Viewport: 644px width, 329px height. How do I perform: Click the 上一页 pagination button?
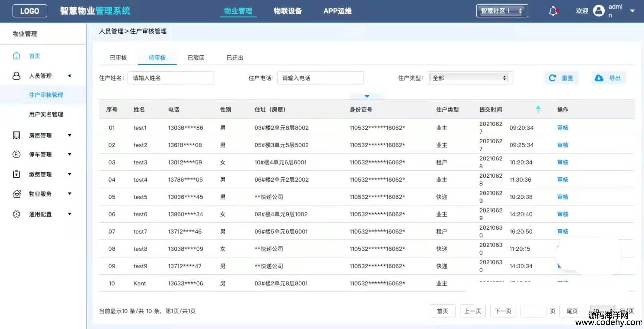click(473, 311)
